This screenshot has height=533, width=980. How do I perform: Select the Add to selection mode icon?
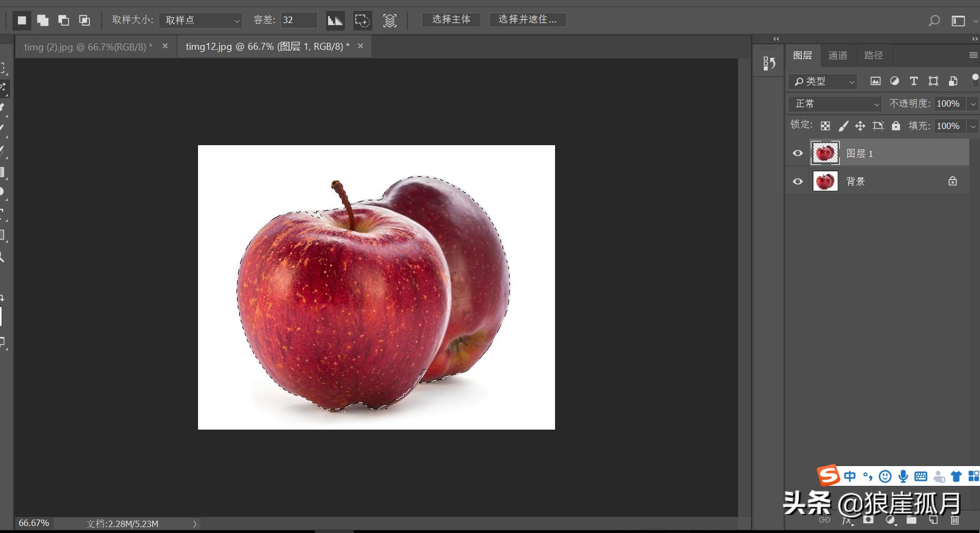[x=42, y=20]
